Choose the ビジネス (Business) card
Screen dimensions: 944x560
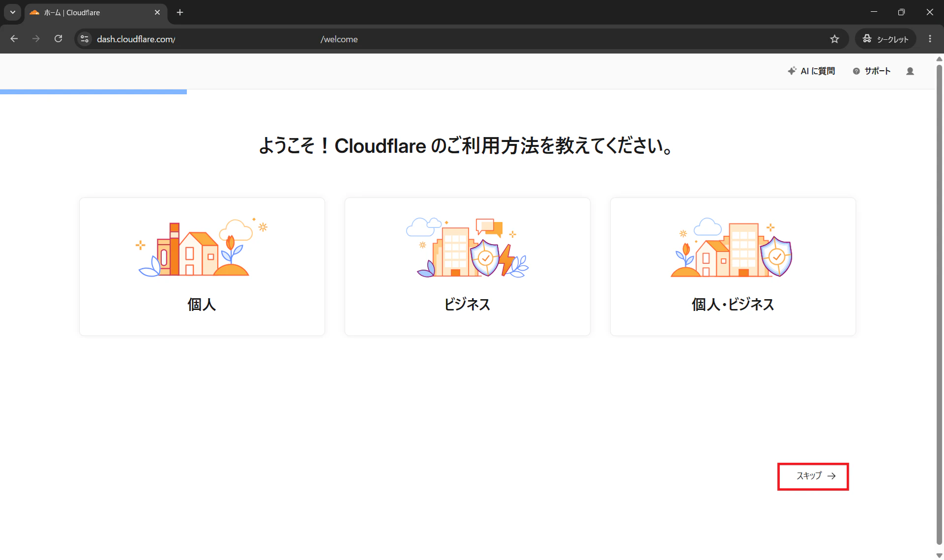pos(468,267)
